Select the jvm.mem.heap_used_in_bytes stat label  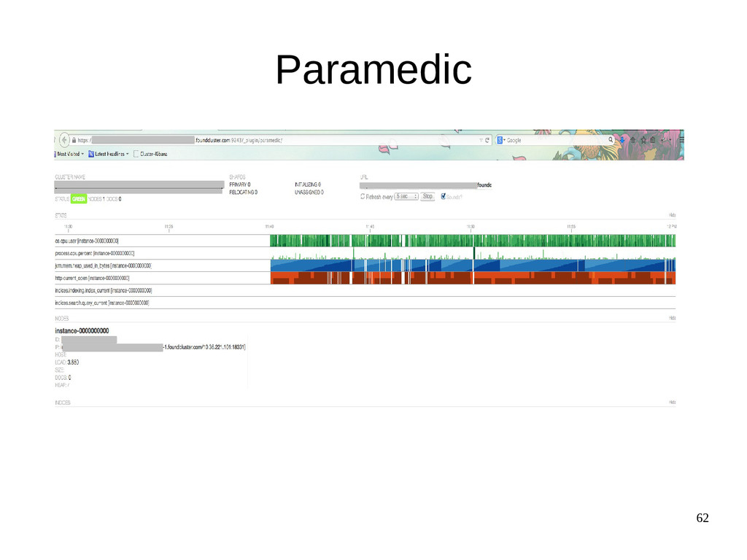point(104,265)
